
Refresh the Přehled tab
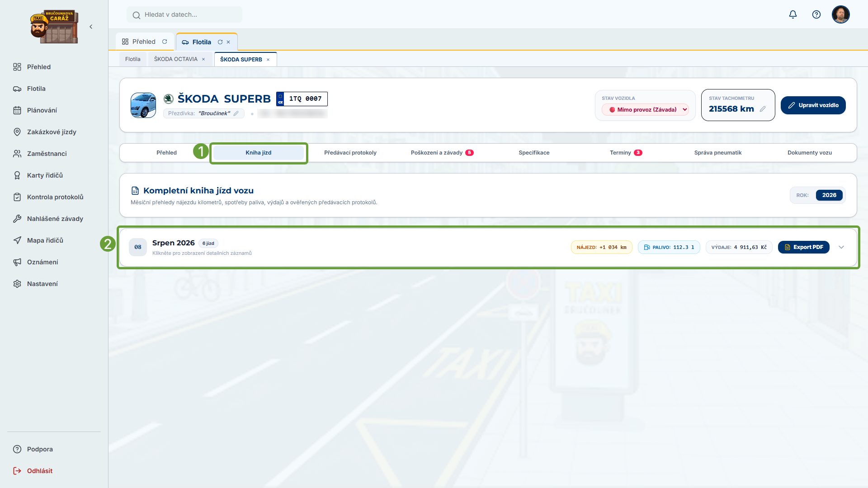pos(165,42)
